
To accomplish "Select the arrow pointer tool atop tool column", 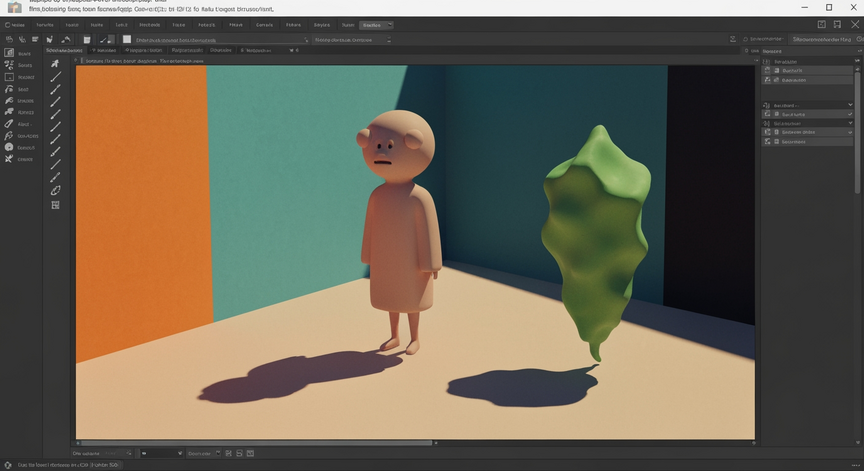I will (x=55, y=63).
